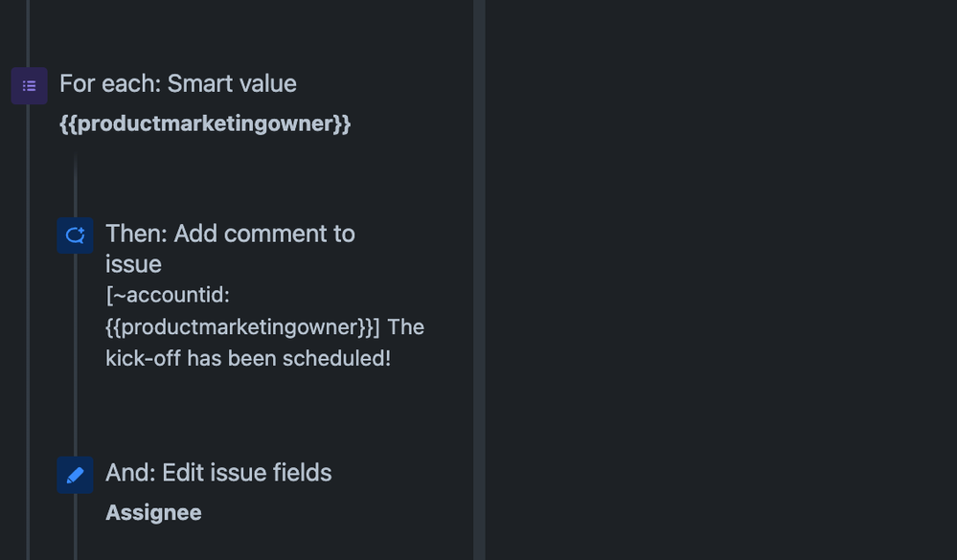
Task: Click the purple For each branch icon
Action: [x=29, y=86]
